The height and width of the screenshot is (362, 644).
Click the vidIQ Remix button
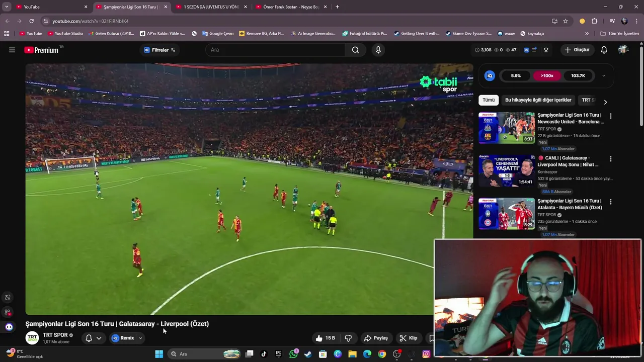(123, 338)
